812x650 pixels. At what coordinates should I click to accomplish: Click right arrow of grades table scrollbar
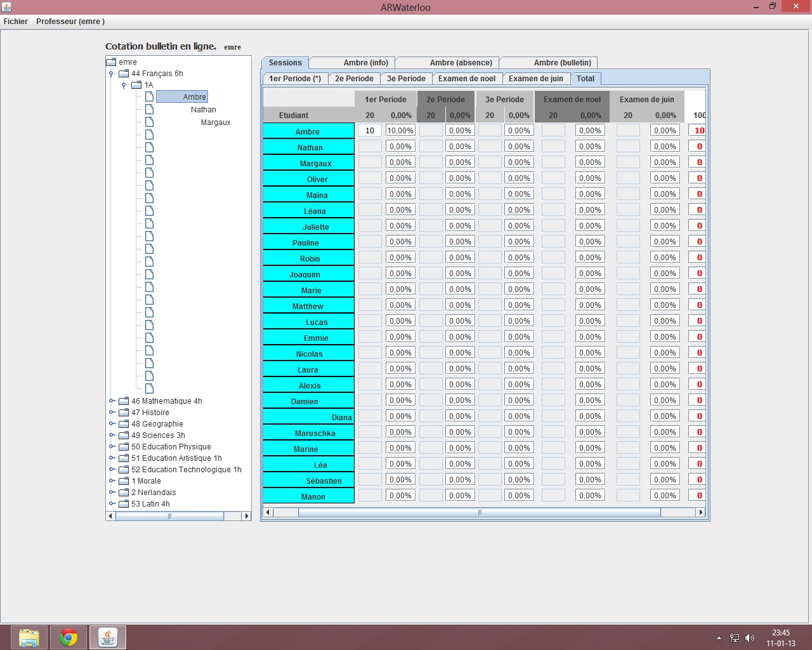pyautogui.click(x=701, y=512)
